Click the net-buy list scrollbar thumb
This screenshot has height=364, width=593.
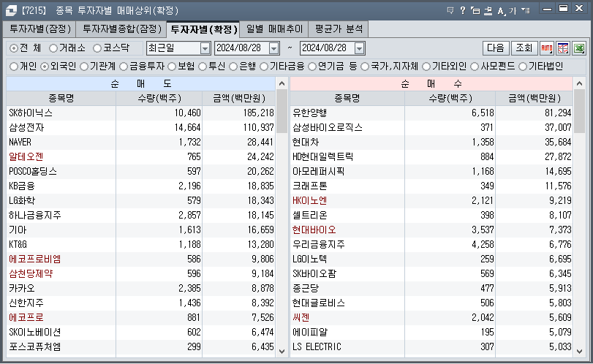click(x=579, y=111)
